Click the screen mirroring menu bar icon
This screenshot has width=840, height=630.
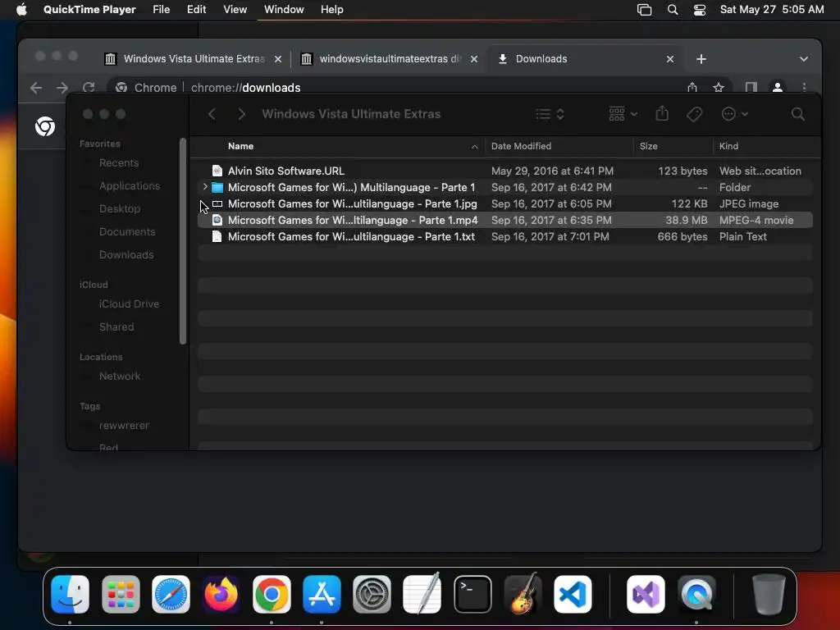(x=645, y=10)
